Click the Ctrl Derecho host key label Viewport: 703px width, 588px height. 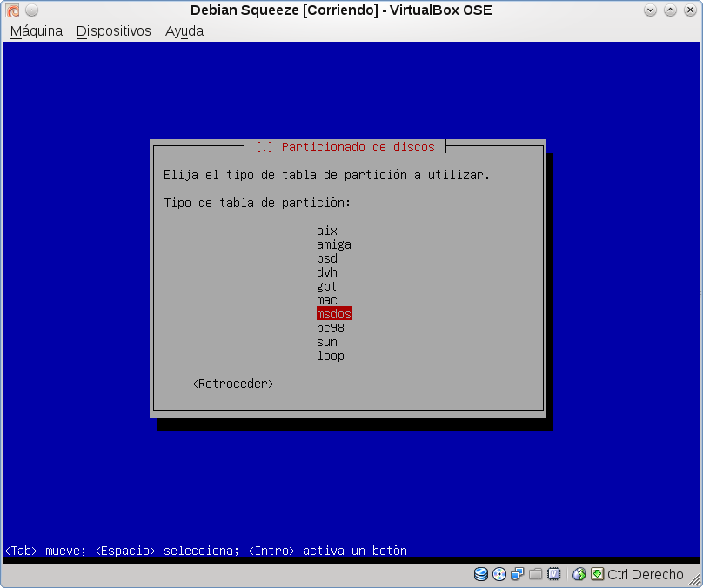646,574
